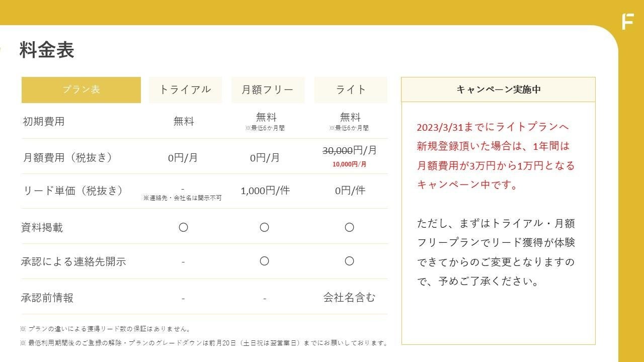This screenshot has height=362, width=644.
Task: Click the 承認前情報 row label
Action: (47, 298)
